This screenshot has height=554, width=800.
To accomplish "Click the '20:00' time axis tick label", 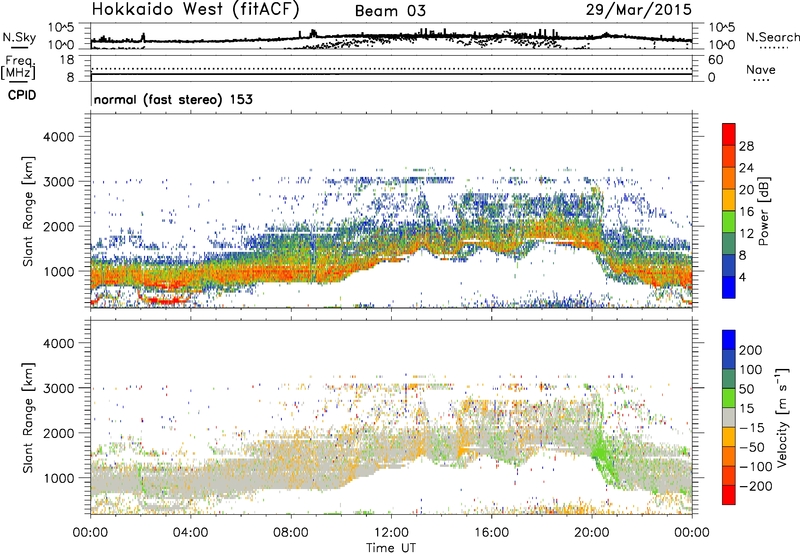I will pyautogui.click(x=592, y=533).
